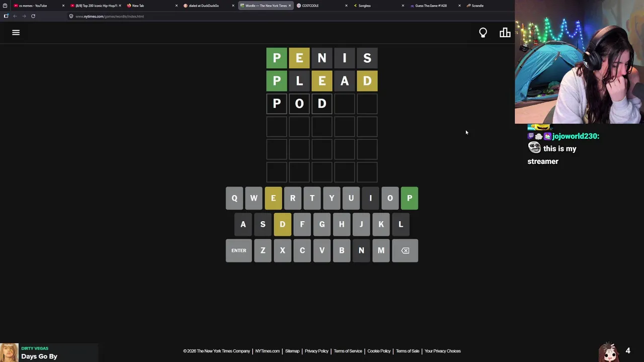Tap the K key
Screen dimensions: 644x362
click(x=381, y=224)
